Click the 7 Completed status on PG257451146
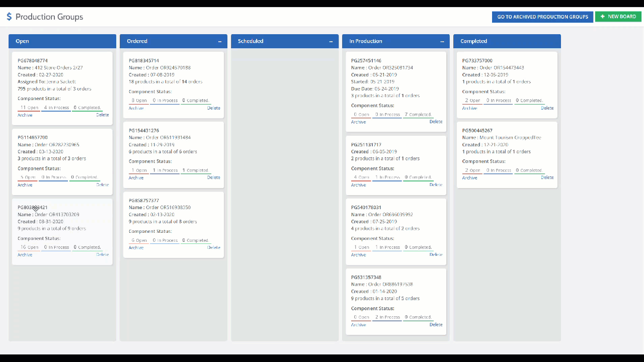Viewport: 644px width, 362px height. (418, 115)
